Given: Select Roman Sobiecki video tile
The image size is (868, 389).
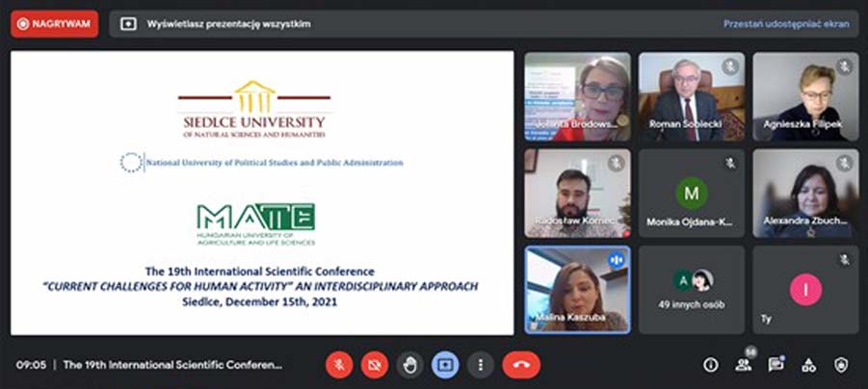Looking at the screenshot, I should 692,97.
